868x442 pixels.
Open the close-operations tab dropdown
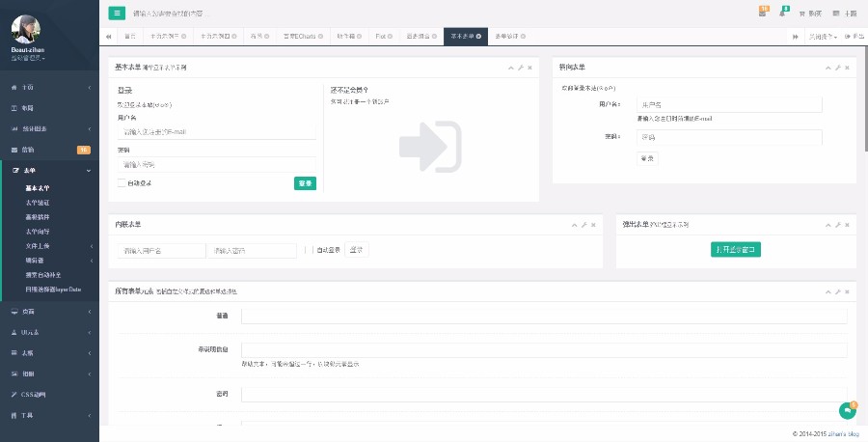coord(822,37)
